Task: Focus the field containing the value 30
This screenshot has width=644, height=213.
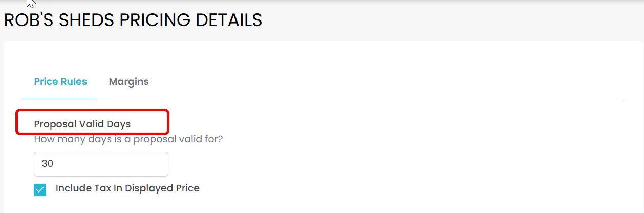Action: pos(101,164)
